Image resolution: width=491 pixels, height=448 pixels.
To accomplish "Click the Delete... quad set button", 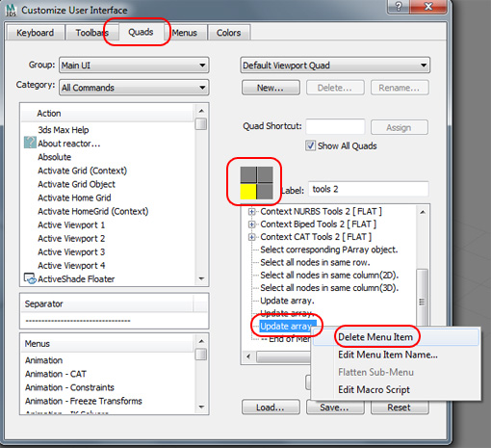I will click(x=335, y=88).
